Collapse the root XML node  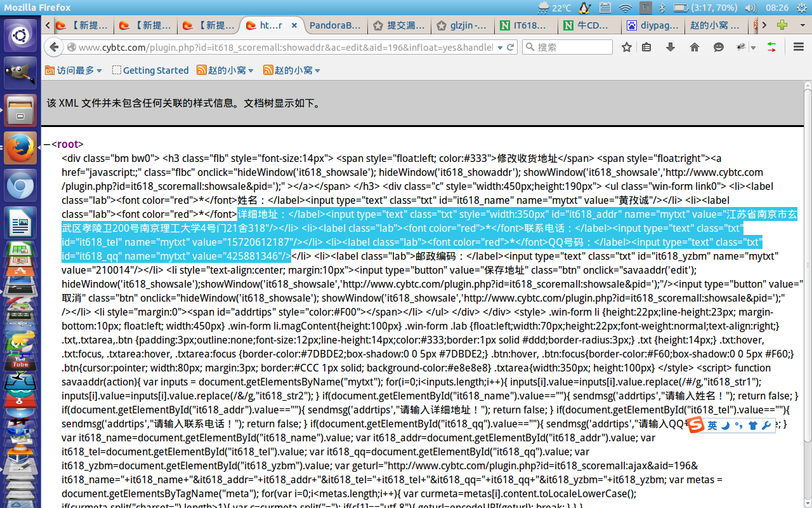[x=47, y=144]
